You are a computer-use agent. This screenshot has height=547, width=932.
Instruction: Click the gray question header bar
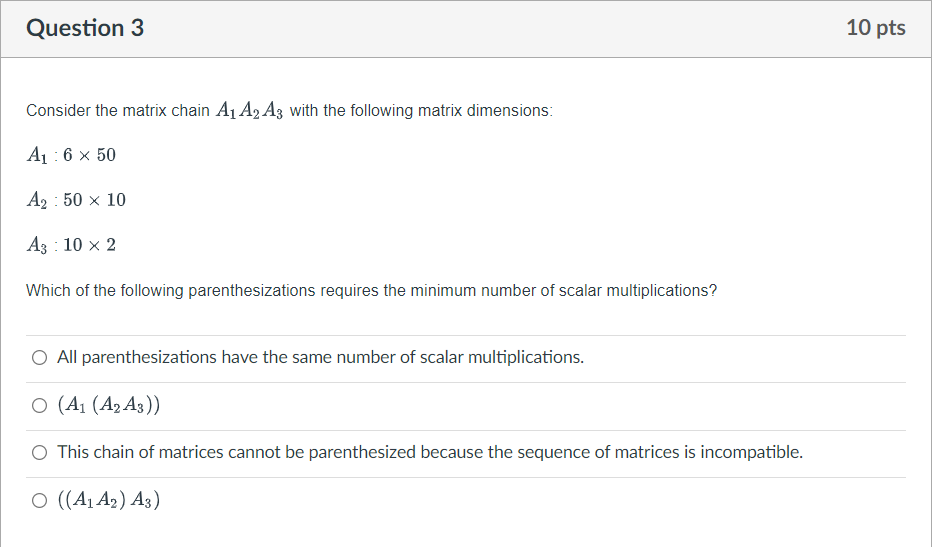466,29
